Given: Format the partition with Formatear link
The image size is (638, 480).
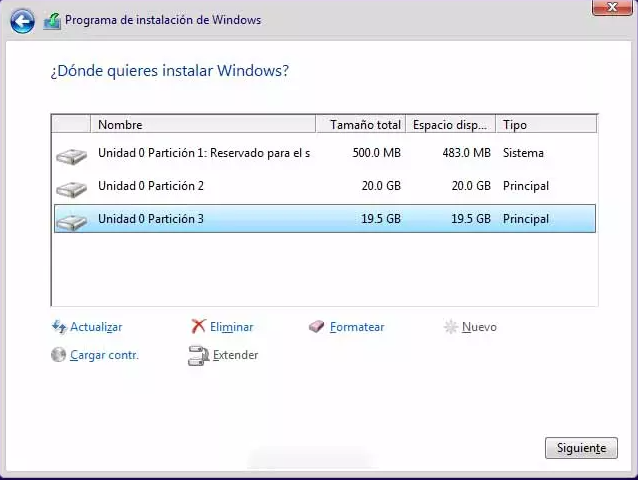Looking at the screenshot, I should pyautogui.click(x=357, y=327).
